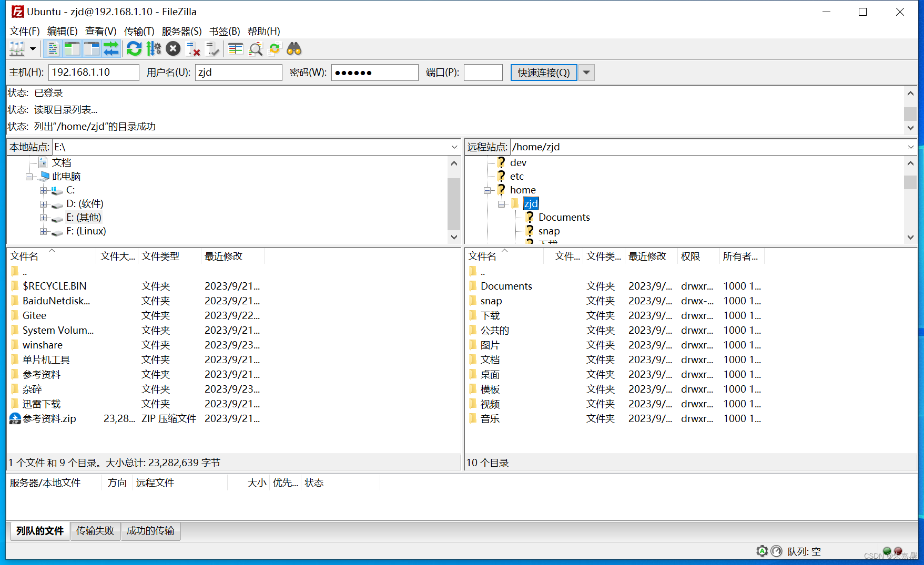Open the quick connect history dropdown

586,73
